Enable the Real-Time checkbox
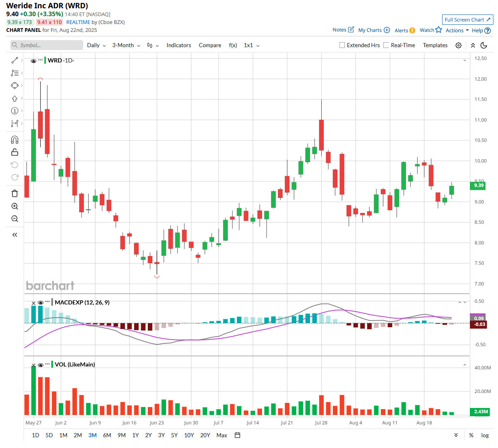This screenshot has height=448, width=498. coord(386,45)
